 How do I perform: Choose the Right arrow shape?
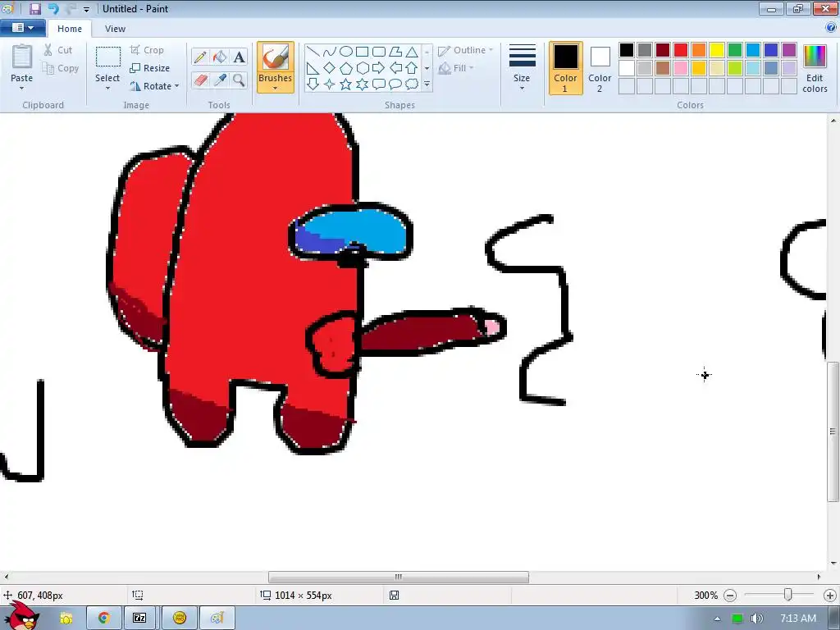click(x=379, y=68)
